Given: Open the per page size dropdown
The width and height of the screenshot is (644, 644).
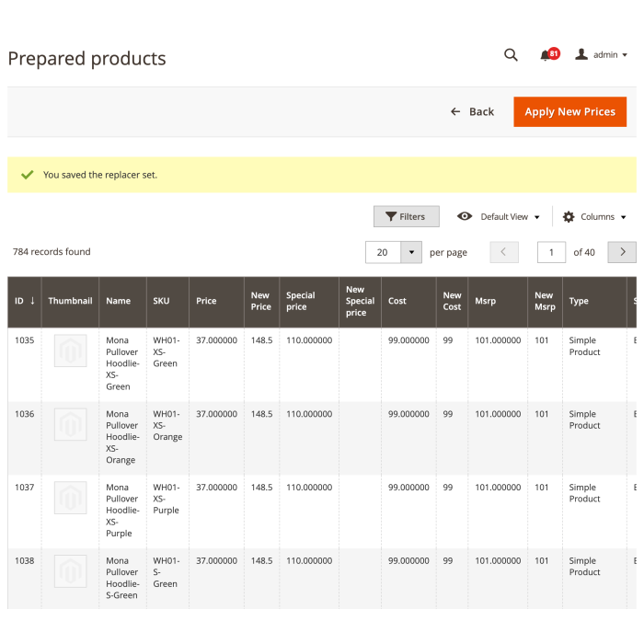Looking at the screenshot, I should (411, 252).
